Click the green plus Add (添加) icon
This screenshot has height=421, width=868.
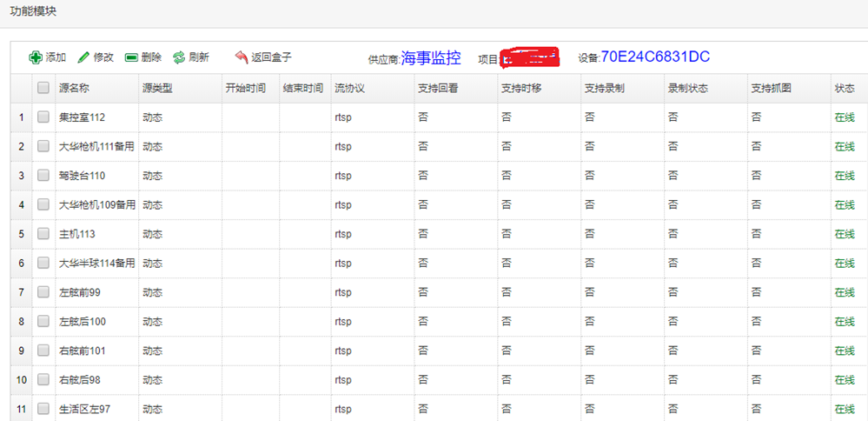coord(35,57)
